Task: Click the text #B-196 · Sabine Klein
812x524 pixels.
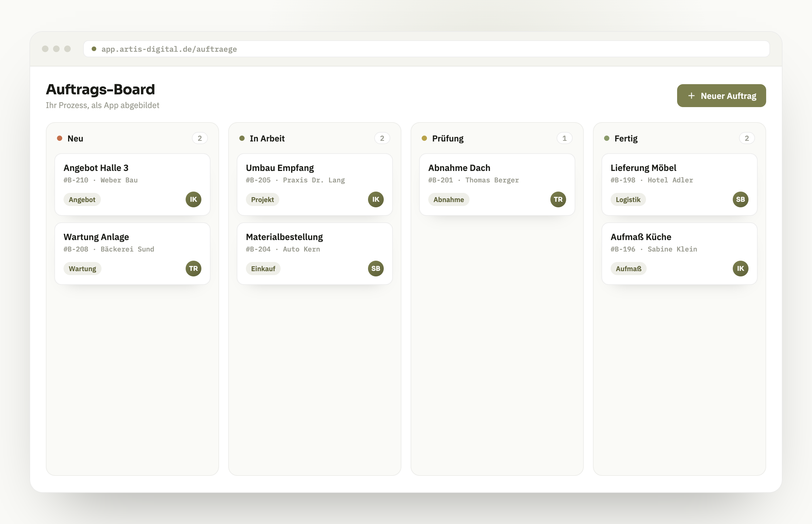Action: [654, 249]
